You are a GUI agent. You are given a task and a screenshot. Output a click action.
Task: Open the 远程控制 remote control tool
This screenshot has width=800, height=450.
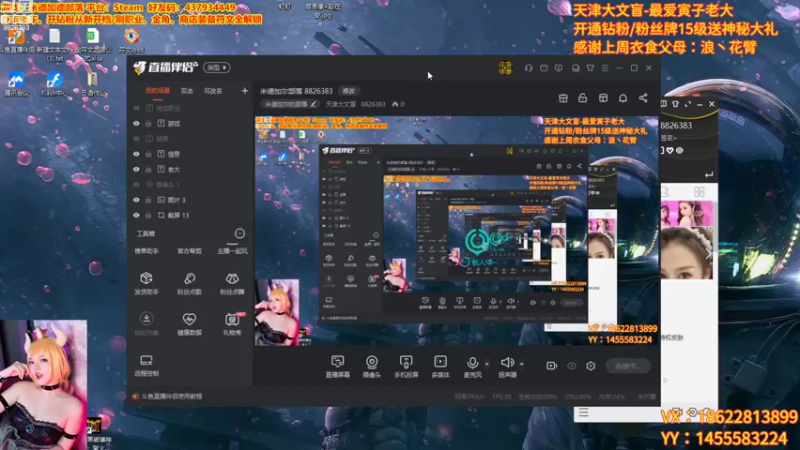[x=146, y=365]
